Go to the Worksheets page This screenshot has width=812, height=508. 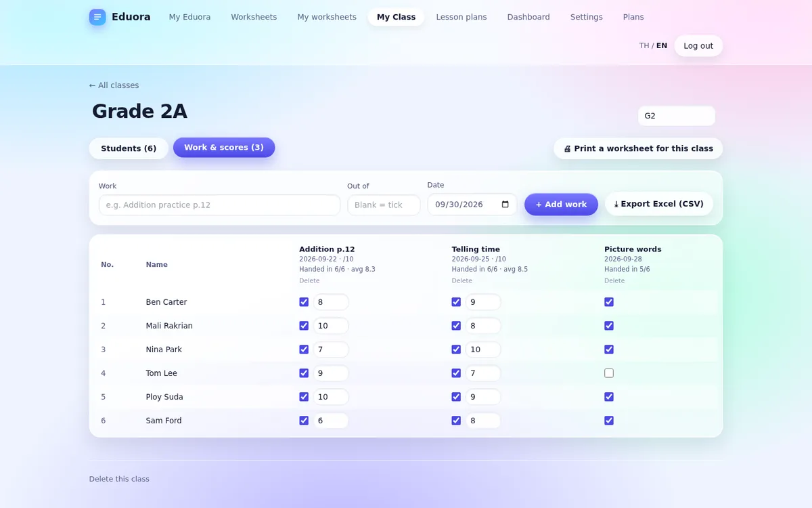point(254,17)
